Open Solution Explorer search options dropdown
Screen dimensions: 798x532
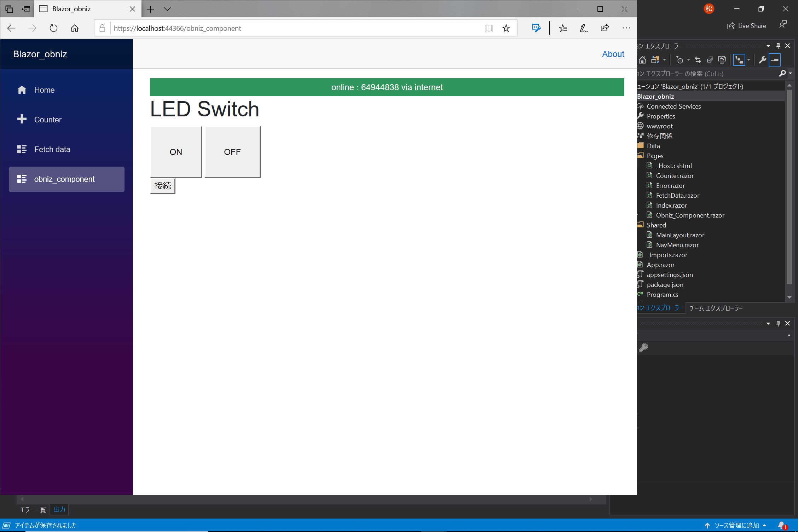[790, 74]
